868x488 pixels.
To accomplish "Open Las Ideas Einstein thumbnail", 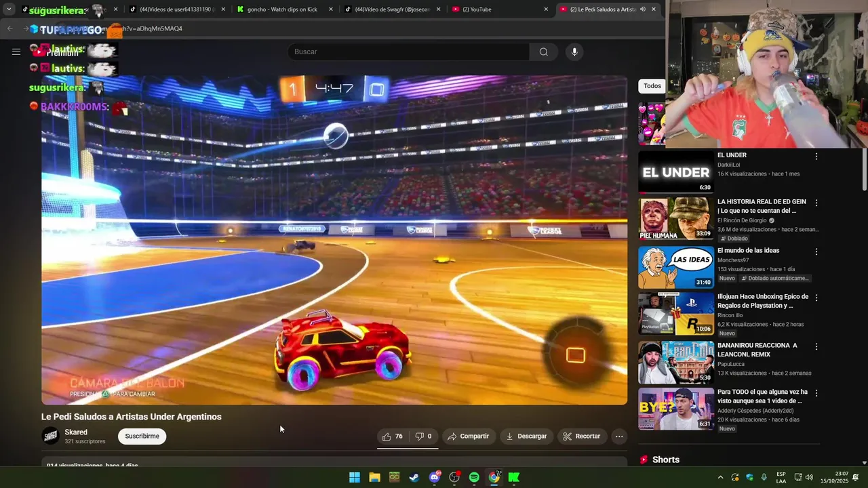I will (676, 268).
